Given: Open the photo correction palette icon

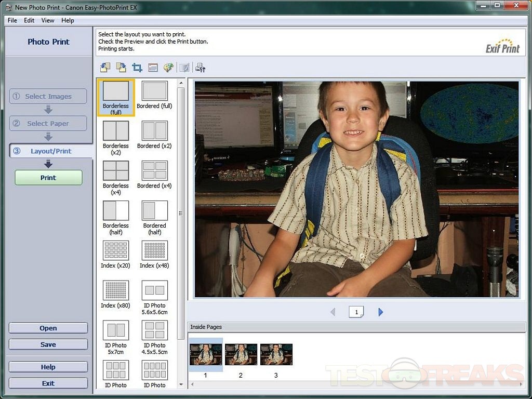Looking at the screenshot, I should (168, 68).
